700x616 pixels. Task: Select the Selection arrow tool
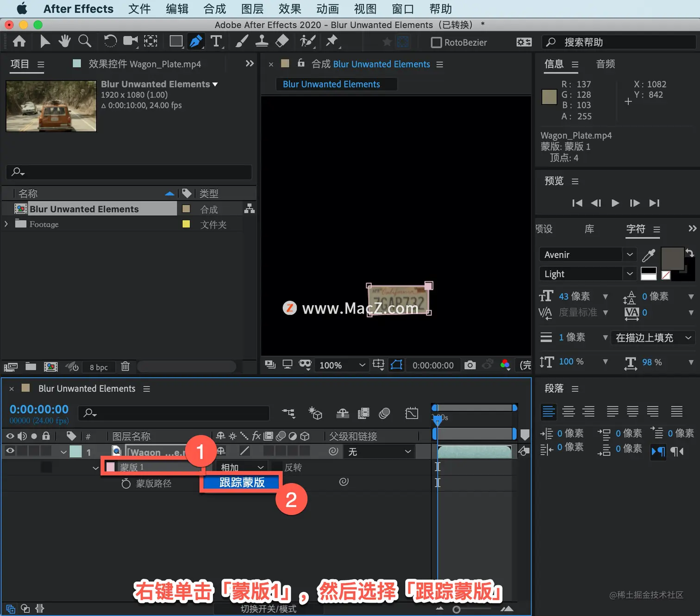(44, 42)
